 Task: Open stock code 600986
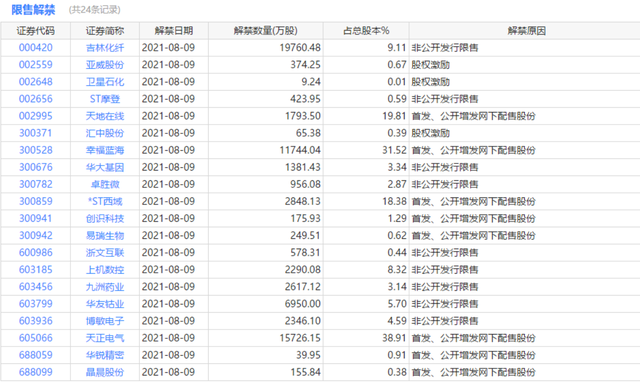pos(36,253)
